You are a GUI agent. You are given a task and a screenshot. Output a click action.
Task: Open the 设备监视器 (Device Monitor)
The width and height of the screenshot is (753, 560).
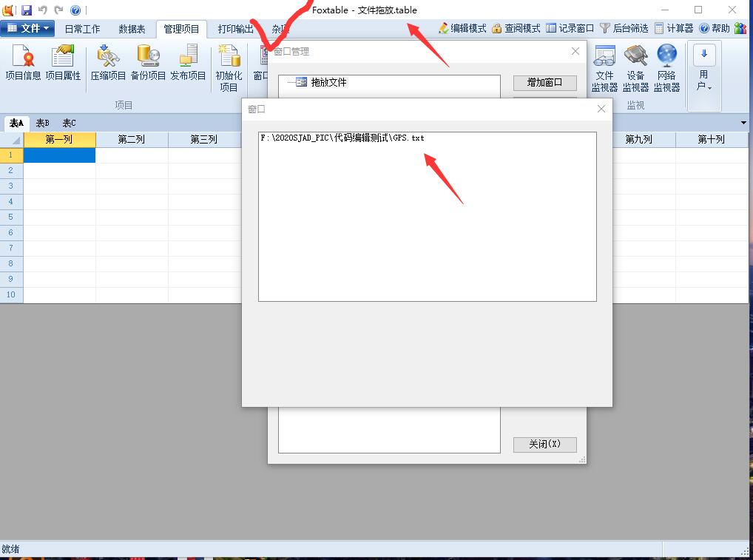click(x=635, y=68)
